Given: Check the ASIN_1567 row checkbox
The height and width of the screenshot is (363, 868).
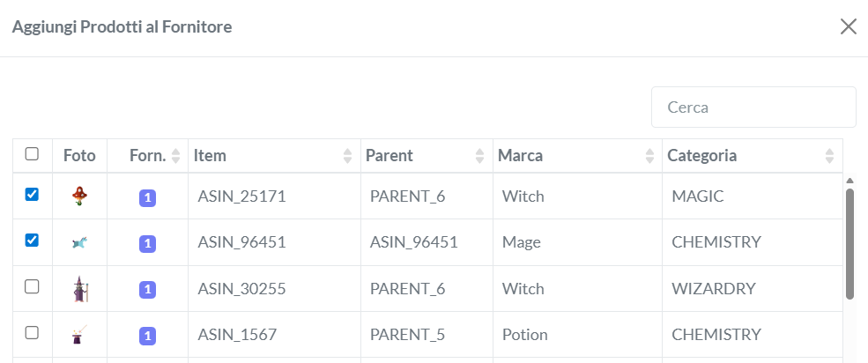Looking at the screenshot, I should [32, 332].
